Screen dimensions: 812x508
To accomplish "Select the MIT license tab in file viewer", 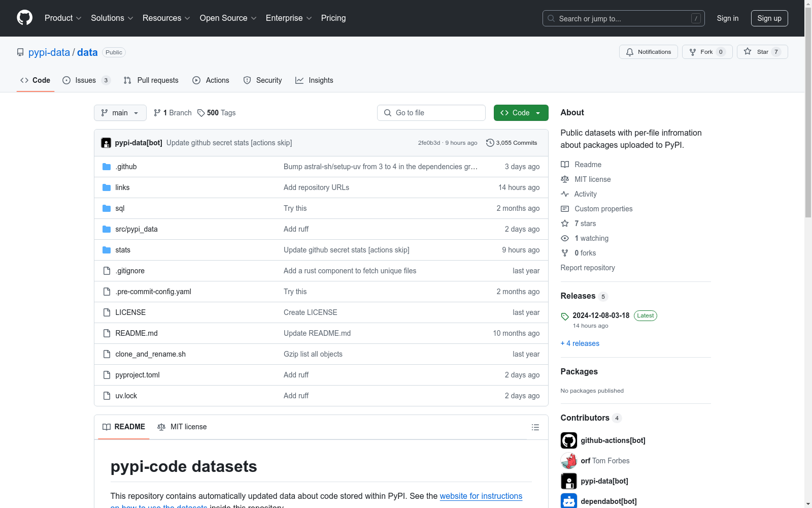I will (182, 427).
